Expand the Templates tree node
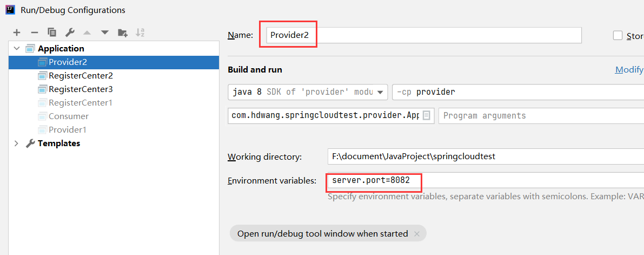 16,143
